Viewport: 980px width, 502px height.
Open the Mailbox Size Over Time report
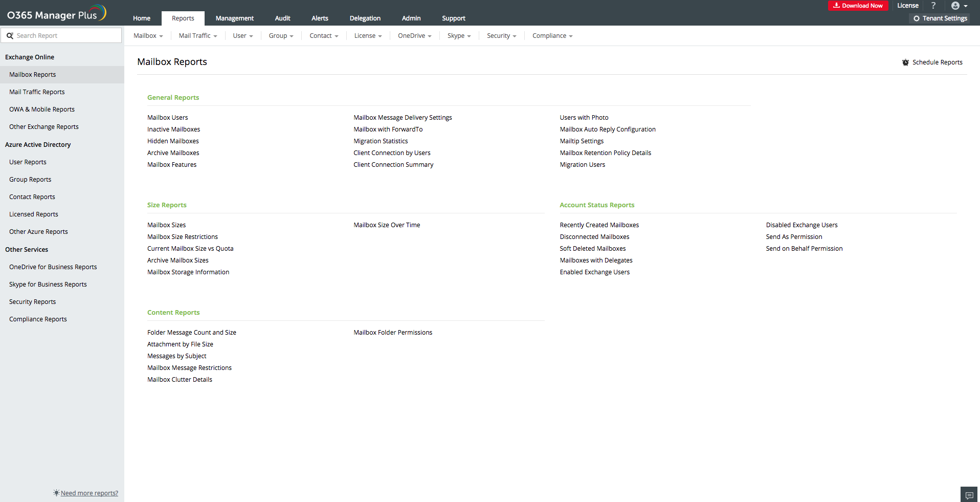(x=387, y=225)
